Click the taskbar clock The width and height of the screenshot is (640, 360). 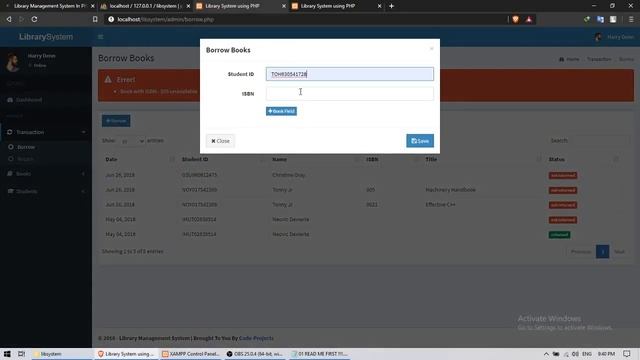click(x=607, y=354)
